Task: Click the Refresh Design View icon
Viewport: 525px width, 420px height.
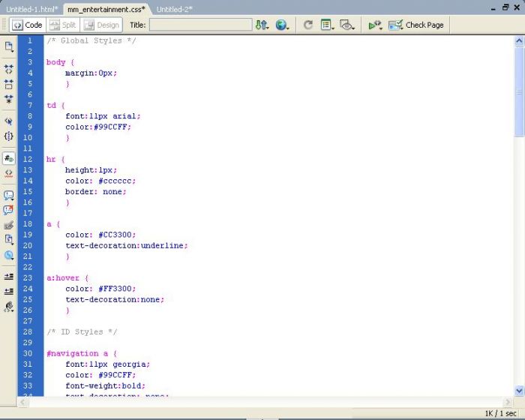Action: (307, 25)
